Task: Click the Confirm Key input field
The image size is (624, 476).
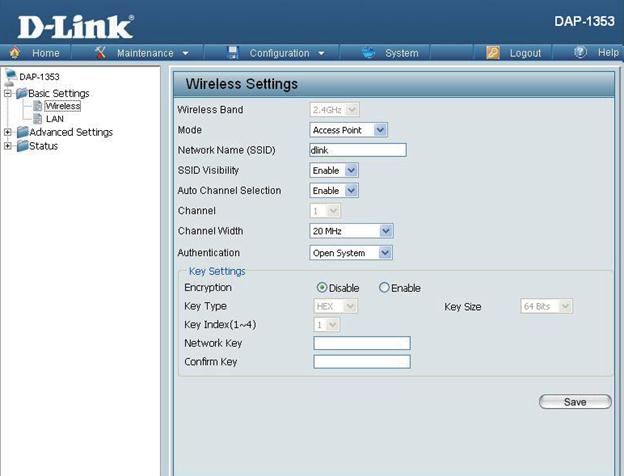Action: coord(362,362)
